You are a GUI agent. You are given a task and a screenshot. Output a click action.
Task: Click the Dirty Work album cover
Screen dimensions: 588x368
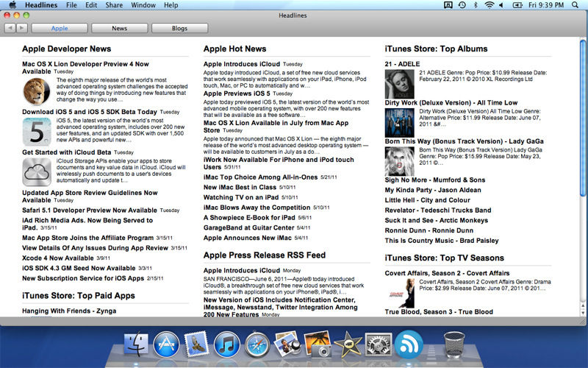click(399, 123)
